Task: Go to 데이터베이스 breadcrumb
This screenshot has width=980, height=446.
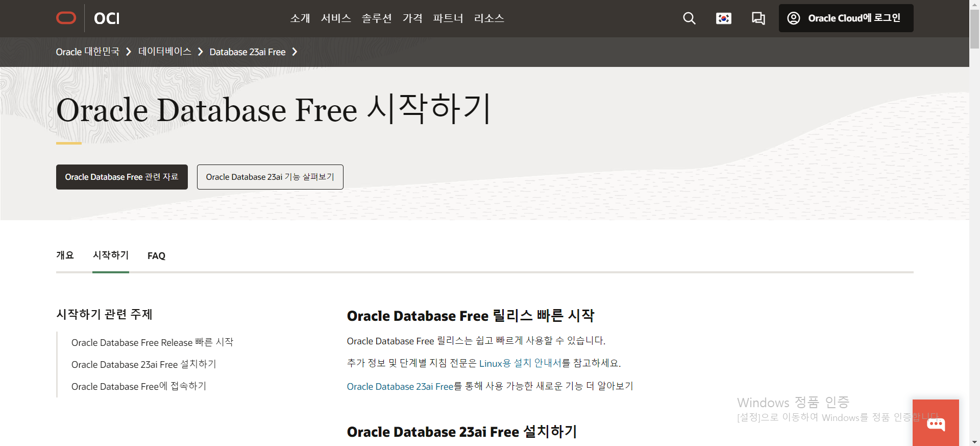Action: 165,52
